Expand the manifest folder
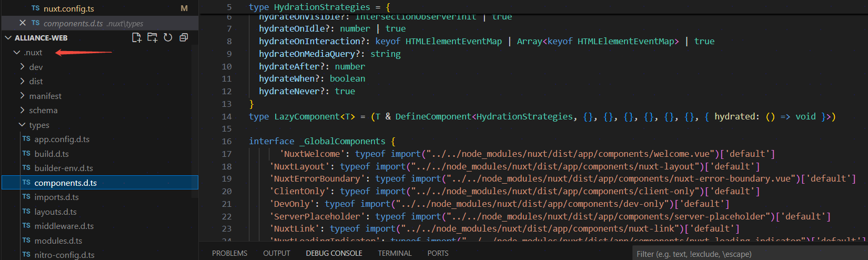868x260 pixels. [x=45, y=96]
